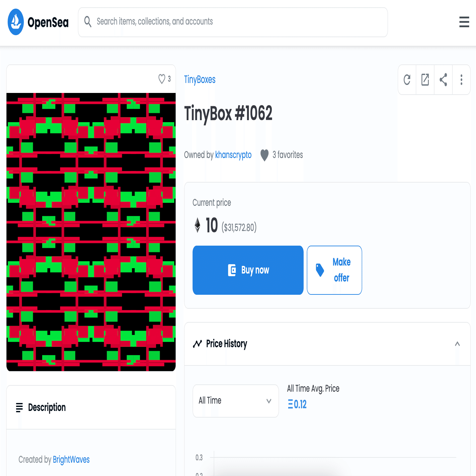Image resolution: width=476 pixels, height=476 pixels.
Task: Open creator BrightWaves profile link
Action: coord(71,459)
